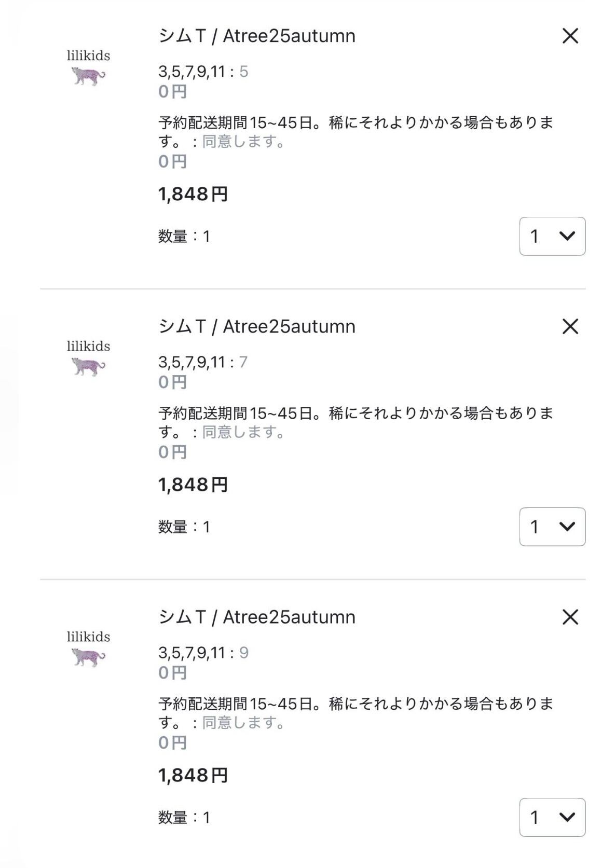Screen dimensions: 615x868
Task: Click lilikids logo thumbnail of size 5 item
Action: [88, 68]
